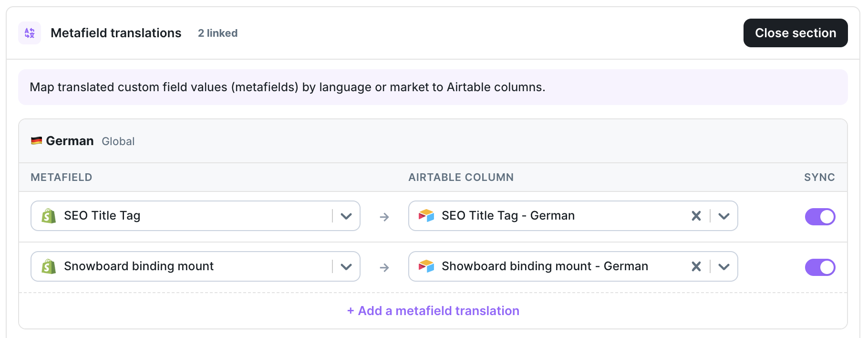
Task: Click the AIRTABLE COLUMN header
Action: (x=461, y=177)
